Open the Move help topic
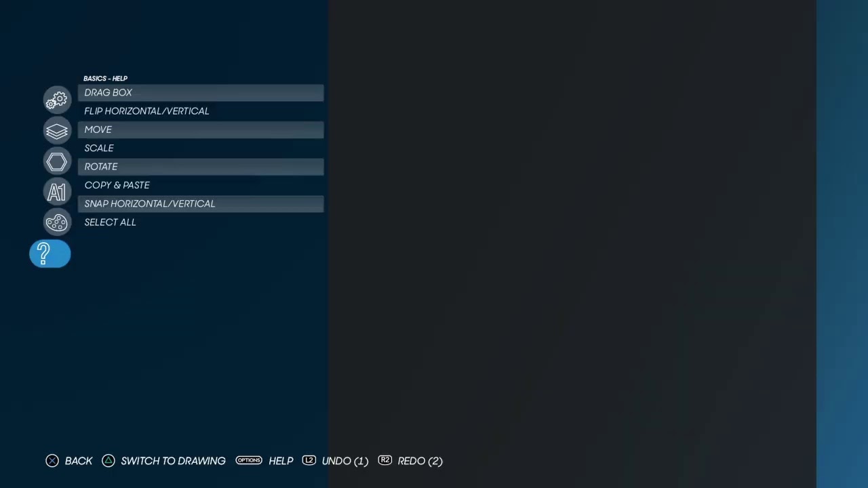The image size is (868, 488). coord(200,129)
